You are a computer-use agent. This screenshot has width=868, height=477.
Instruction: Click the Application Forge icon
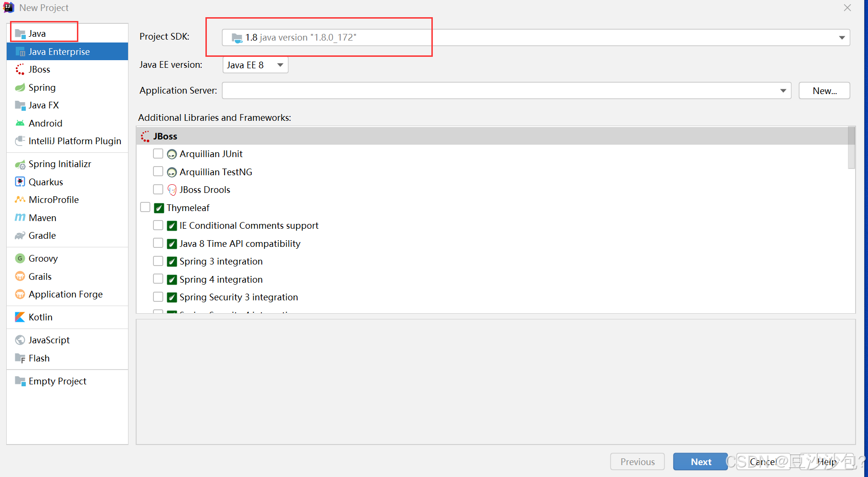click(20, 294)
